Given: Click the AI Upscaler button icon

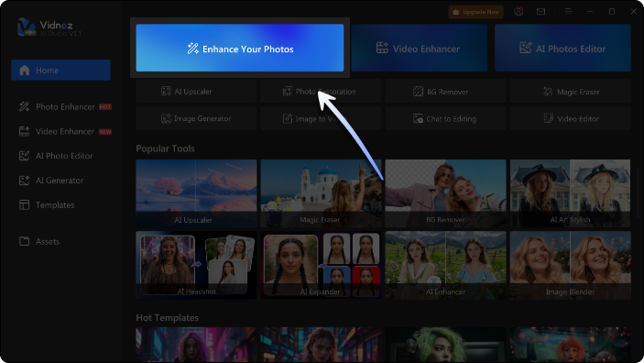Looking at the screenshot, I should (166, 92).
